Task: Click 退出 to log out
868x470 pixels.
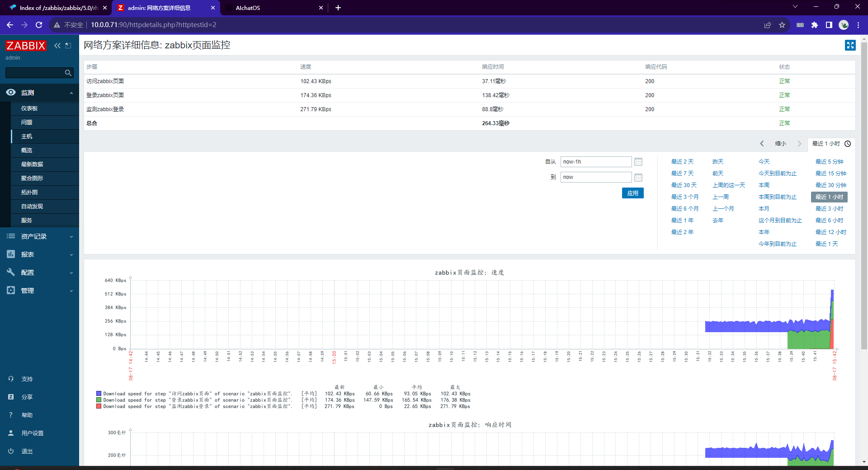Action: coord(27,451)
